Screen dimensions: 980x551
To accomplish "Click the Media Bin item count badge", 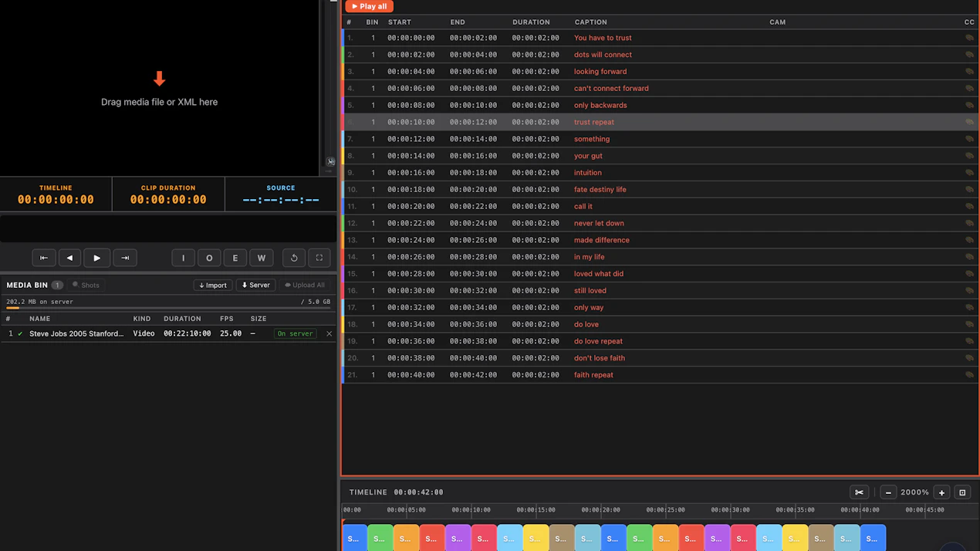I will point(57,286).
